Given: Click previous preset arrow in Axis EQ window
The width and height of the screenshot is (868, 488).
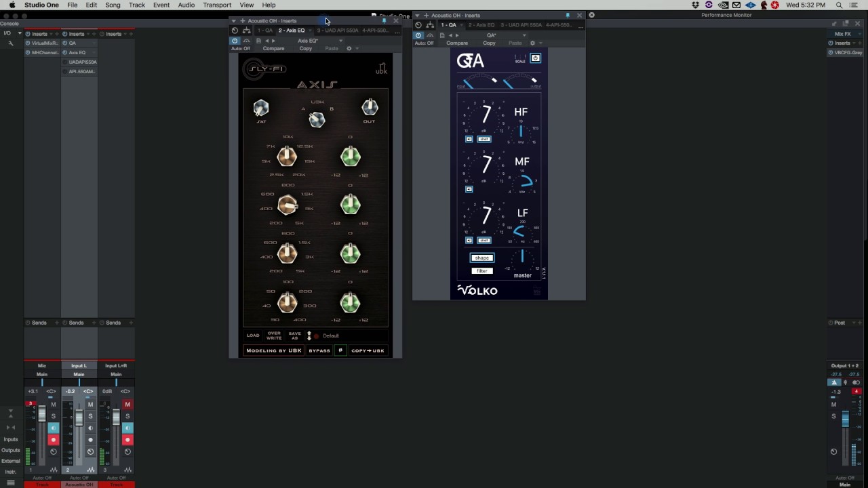Looking at the screenshot, I should tap(267, 41).
